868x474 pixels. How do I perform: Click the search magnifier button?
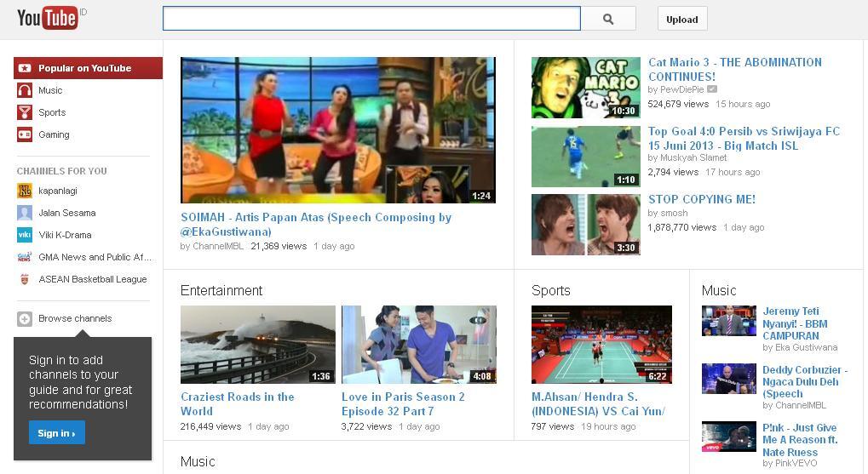pos(608,20)
